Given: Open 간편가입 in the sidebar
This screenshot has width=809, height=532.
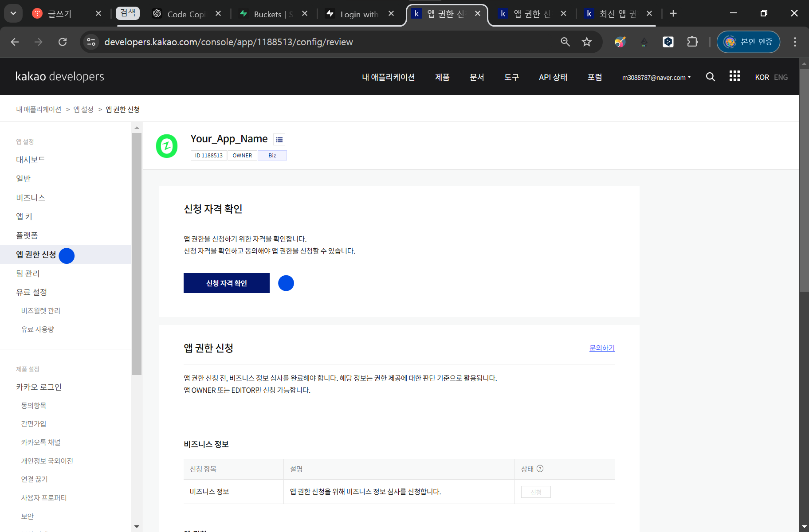Looking at the screenshot, I should point(33,424).
